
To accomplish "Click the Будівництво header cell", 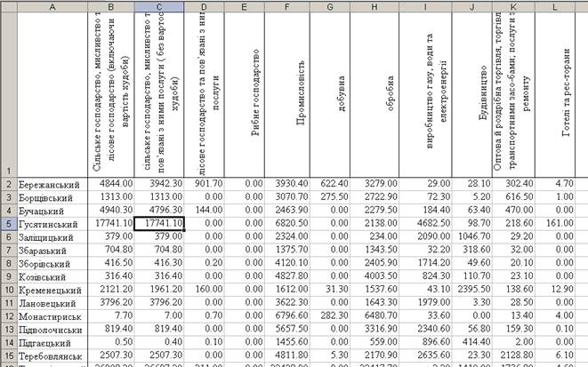I will pos(472,95).
